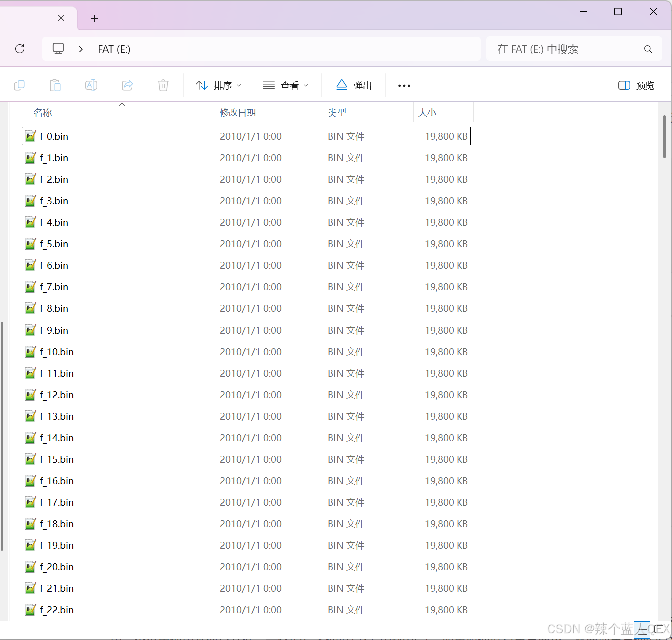Select file name f_16.bin

[x=57, y=481]
